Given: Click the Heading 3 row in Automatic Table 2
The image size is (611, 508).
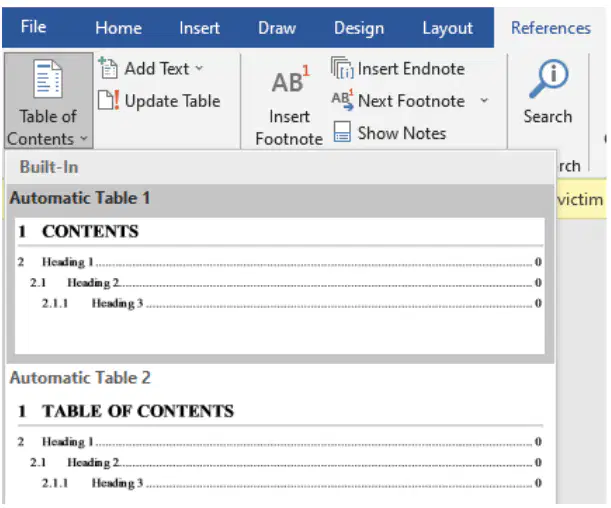Looking at the screenshot, I should (x=291, y=483).
